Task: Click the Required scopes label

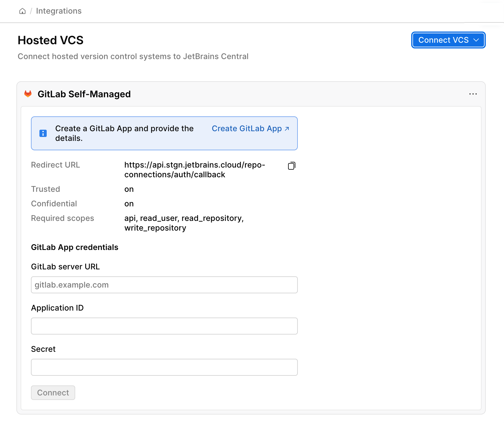Action: click(x=62, y=218)
